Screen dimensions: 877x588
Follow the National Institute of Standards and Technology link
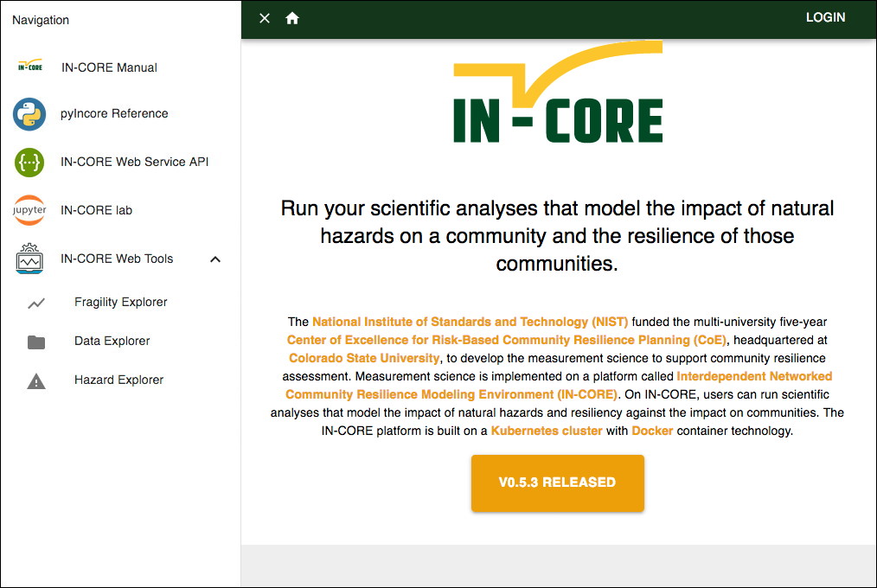(470, 322)
